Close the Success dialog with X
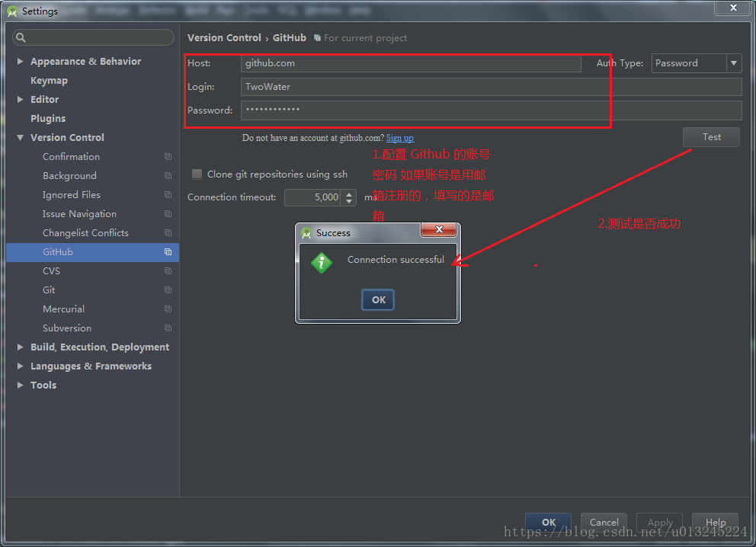756x547 pixels. pyautogui.click(x=439, y=229)
